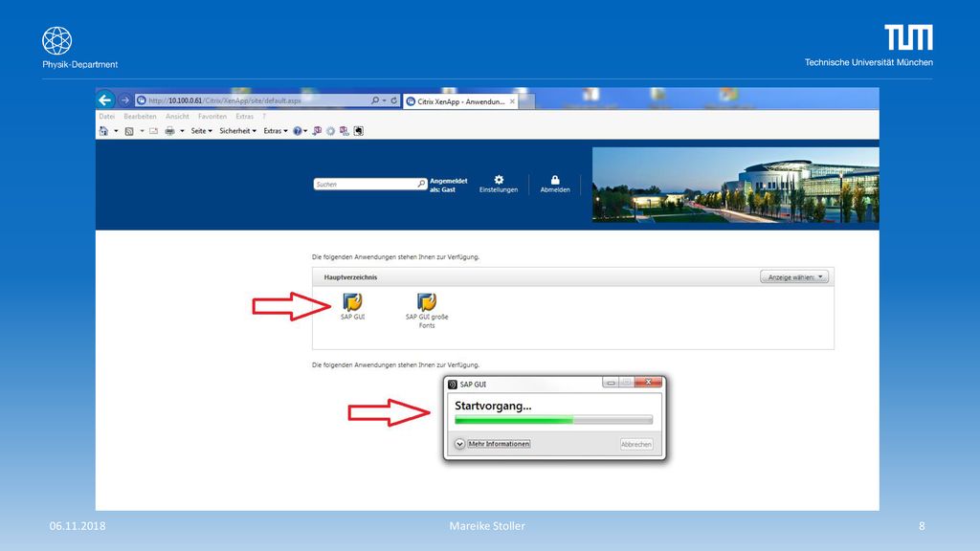Screen dimensions: 980x551
Task: Launch the SAP GUI application icon
Action: click(x=352, y=301)
